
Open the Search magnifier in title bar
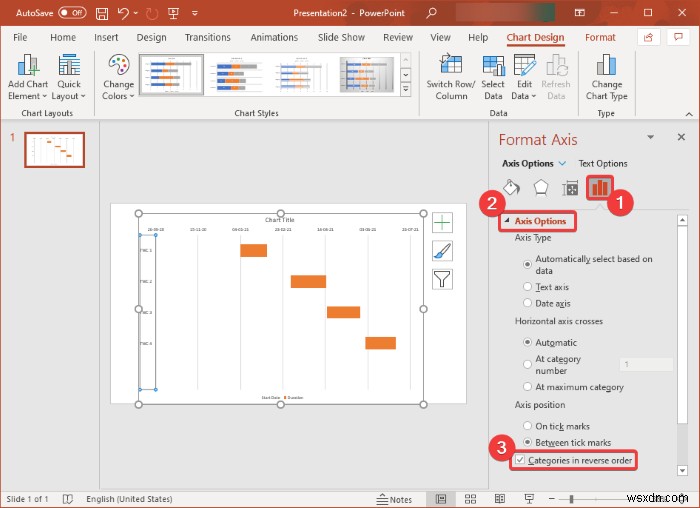[431, 13]
